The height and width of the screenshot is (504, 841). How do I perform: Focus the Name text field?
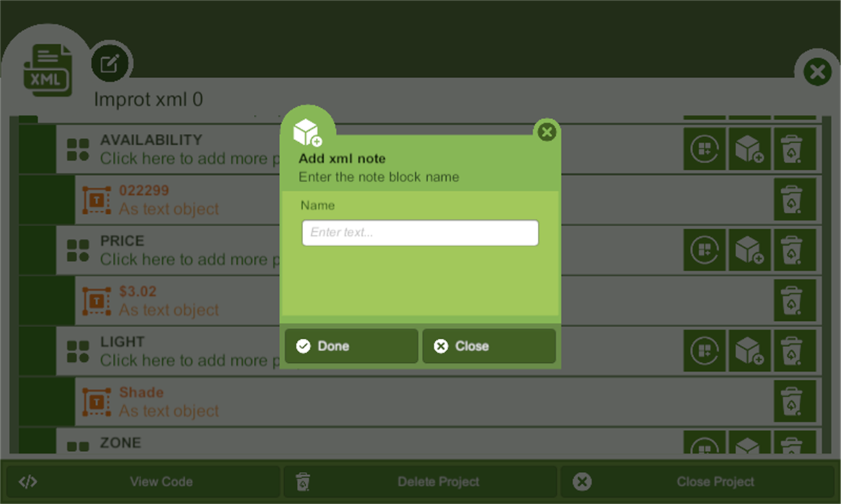[420, 232]
